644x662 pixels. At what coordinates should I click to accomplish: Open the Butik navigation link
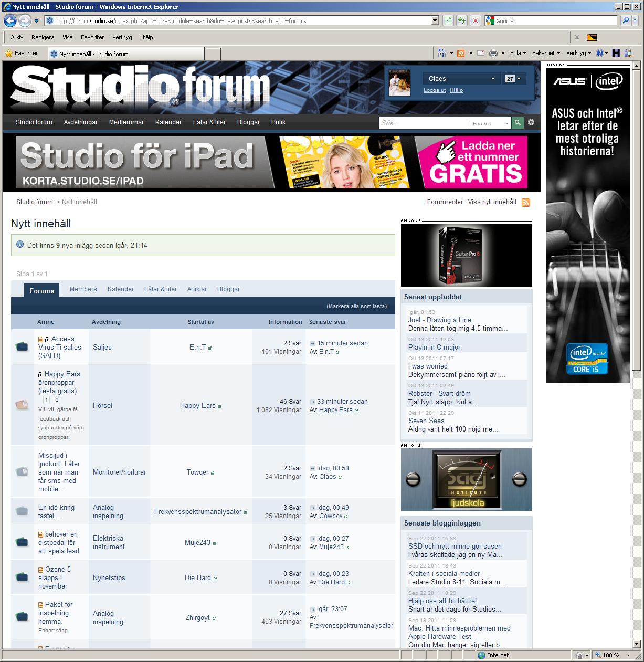coord(279,122)
